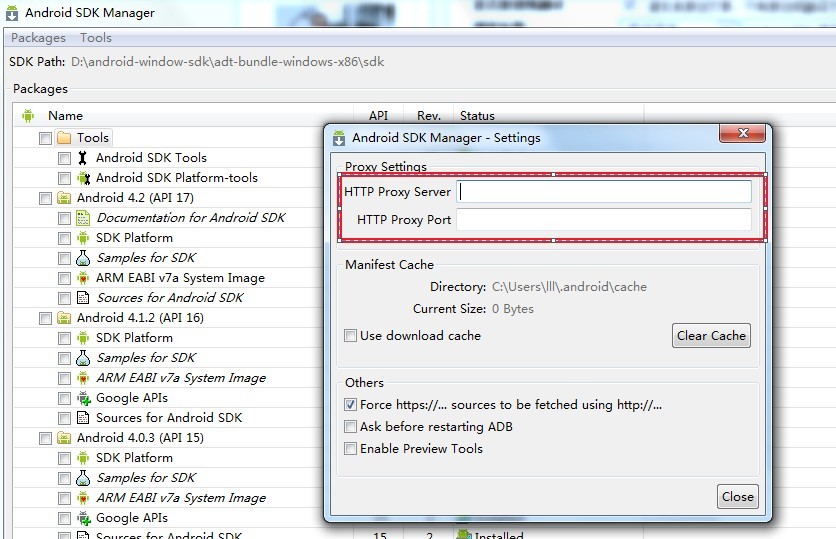Click ARM EABI v7a icon under Android 4.0.3

tap(83, 498)
